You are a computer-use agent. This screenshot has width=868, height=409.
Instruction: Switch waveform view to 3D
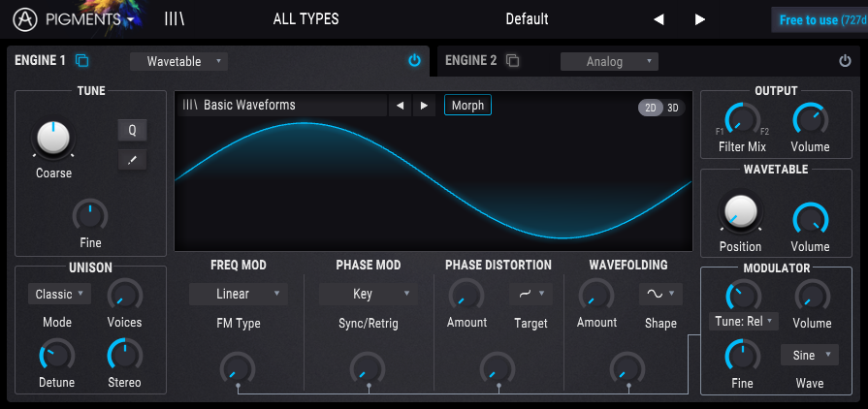673,108
